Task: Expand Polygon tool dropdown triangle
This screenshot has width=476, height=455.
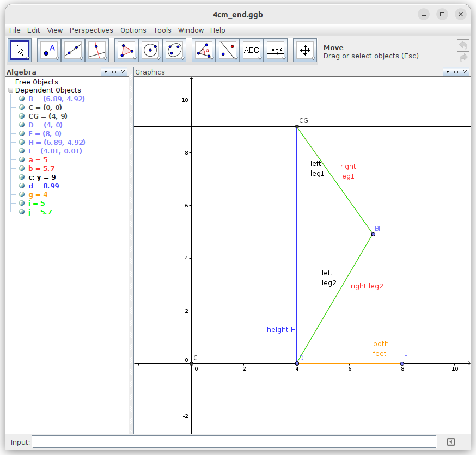Action: (x=135, y=58)
